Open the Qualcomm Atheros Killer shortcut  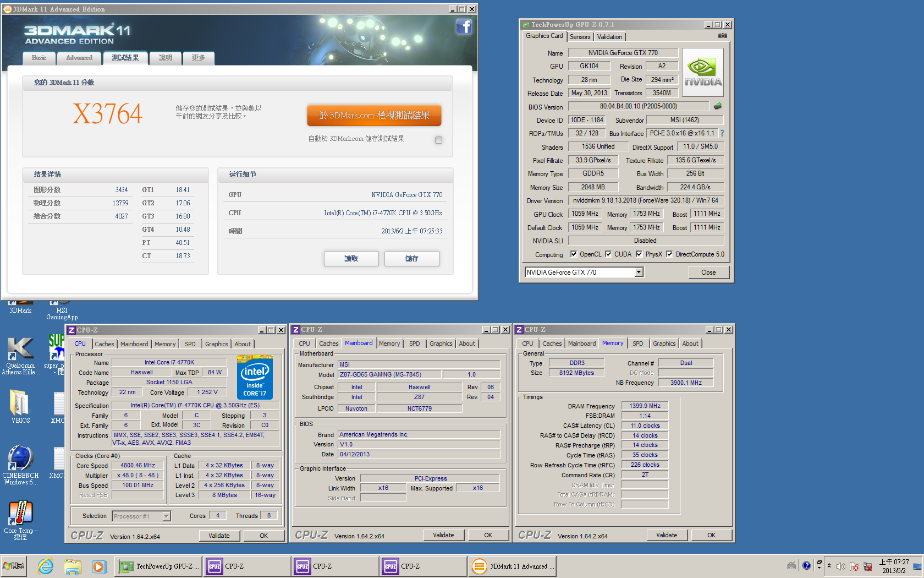[20, 356]
